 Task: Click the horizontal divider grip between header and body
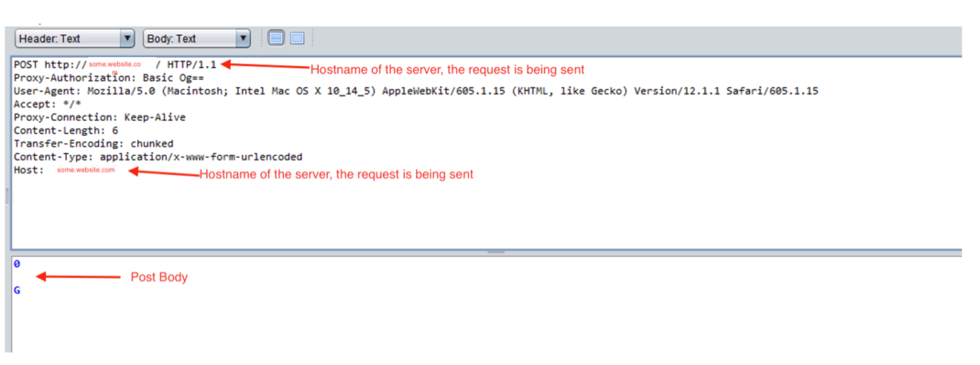coord(495,252)
